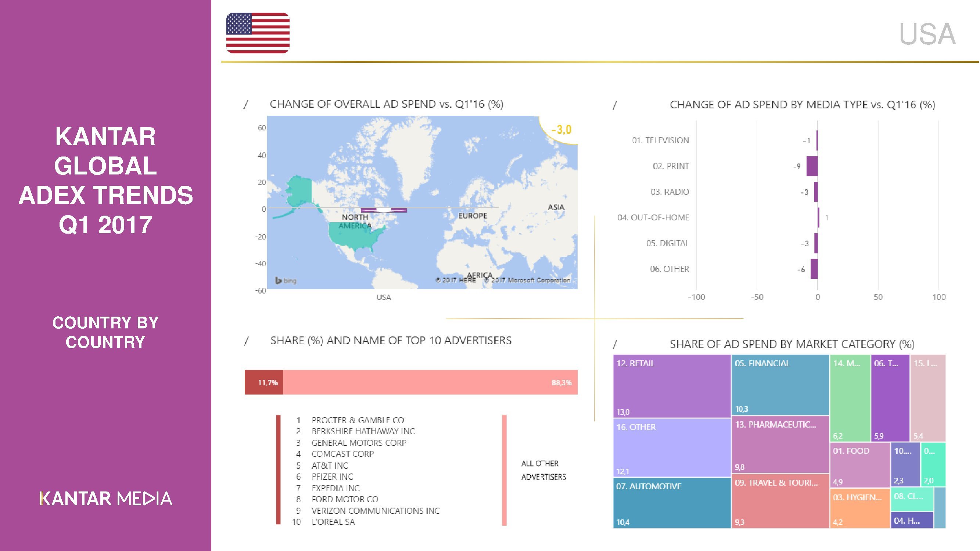Click the 15. L... pink tile
Screen dimensions: 980x551
[928, 398]
